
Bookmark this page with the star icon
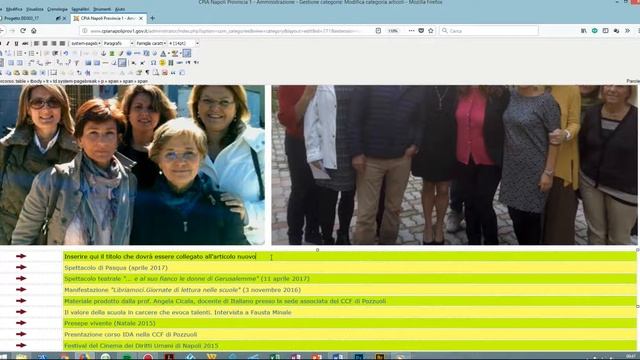click(x=431, y=31)
